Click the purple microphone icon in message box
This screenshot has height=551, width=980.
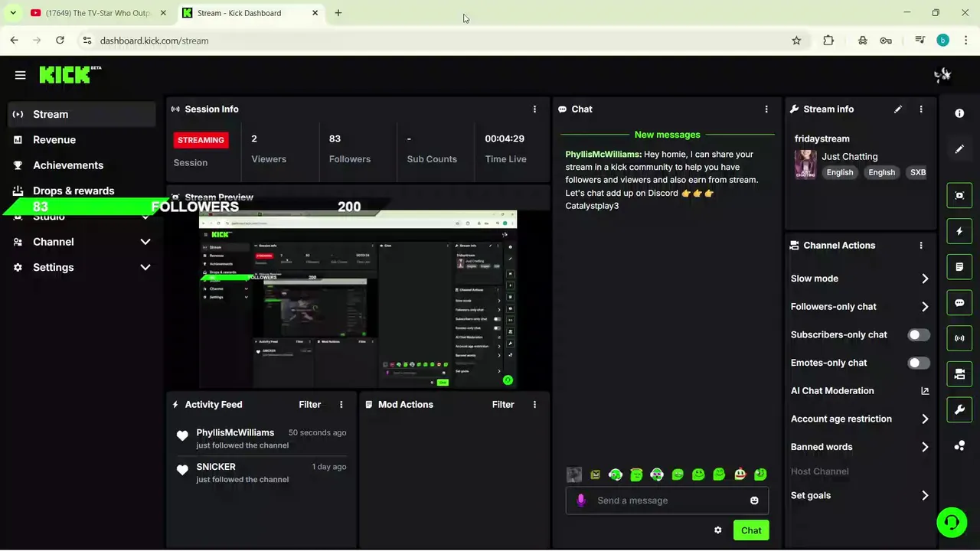(x=581, y=500)
